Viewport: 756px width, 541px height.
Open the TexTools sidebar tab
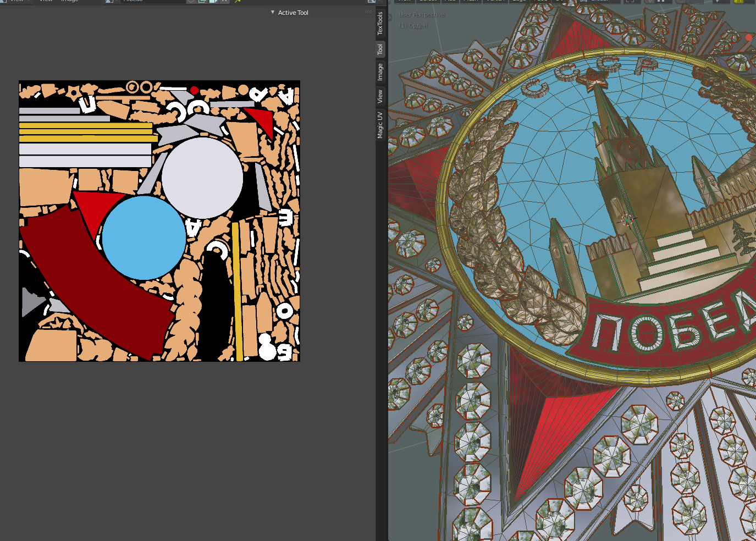click(380, 24)
